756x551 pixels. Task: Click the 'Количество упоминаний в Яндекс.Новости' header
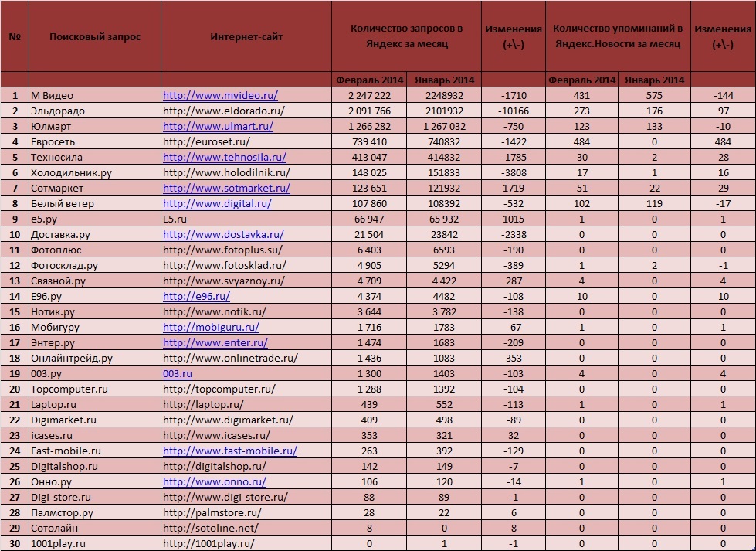pos(618,36)
